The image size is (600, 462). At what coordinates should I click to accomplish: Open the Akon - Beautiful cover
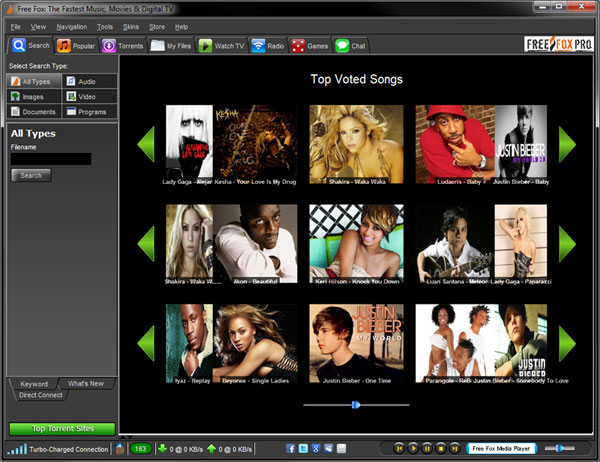255,244
